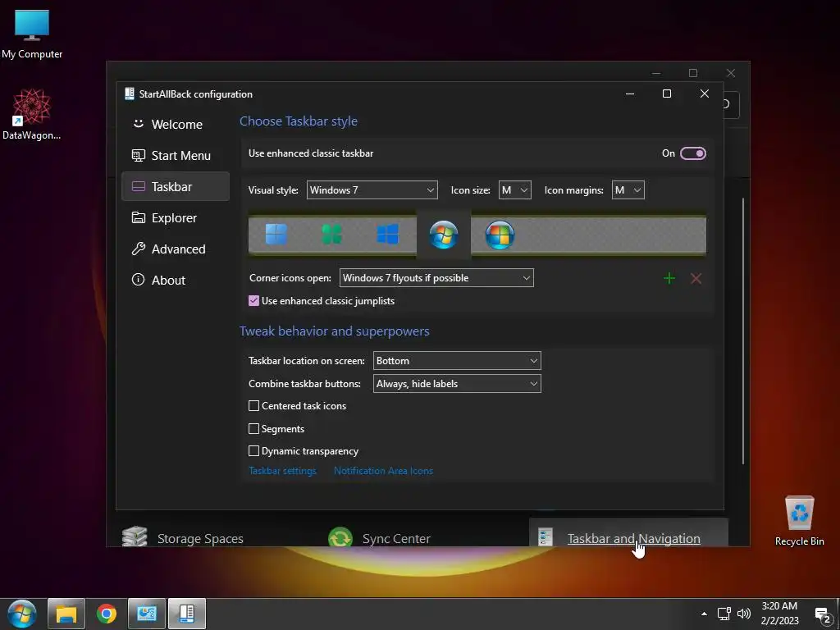
Task: Select the Windows 10 flat start orb
Action: point(387,234)
